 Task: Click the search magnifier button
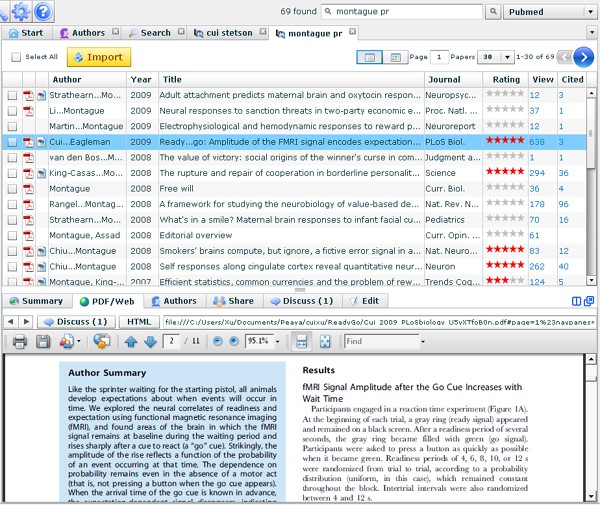pyautogui.click(x=493, y=11)
